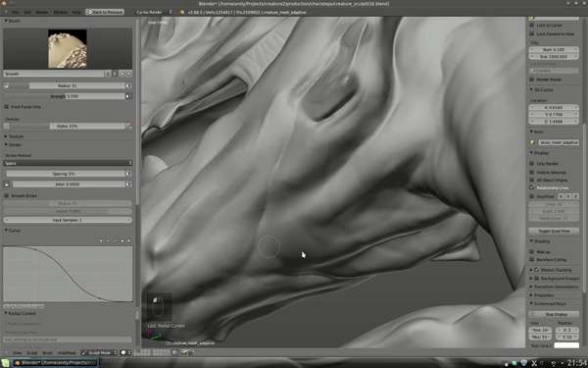588x368 pixels.
Task: Click the Back to Previous button
Action: point(105,12)
